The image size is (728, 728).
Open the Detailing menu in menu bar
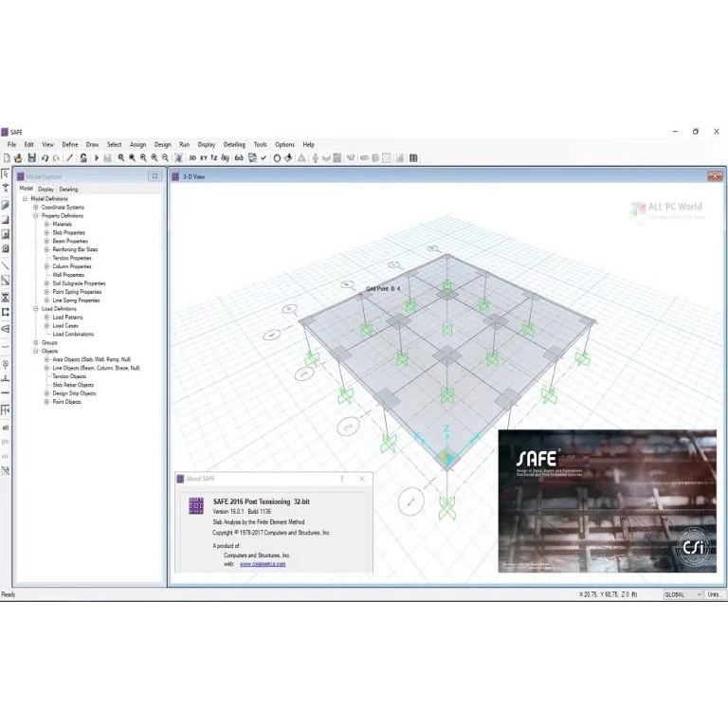(x=234, y=144)
